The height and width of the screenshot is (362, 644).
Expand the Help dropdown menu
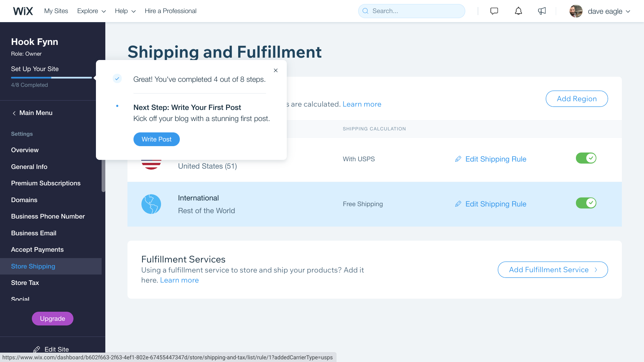(x=125, y=11)
